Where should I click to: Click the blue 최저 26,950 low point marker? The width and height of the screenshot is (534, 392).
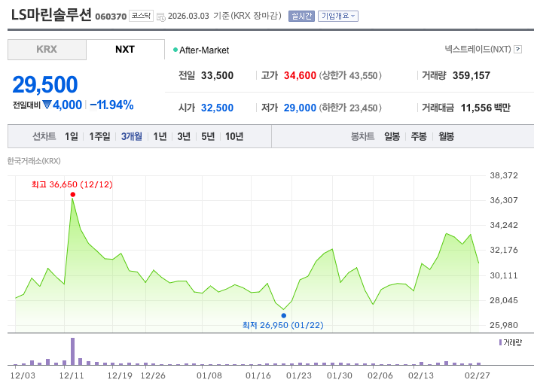(x=284, y=315)
